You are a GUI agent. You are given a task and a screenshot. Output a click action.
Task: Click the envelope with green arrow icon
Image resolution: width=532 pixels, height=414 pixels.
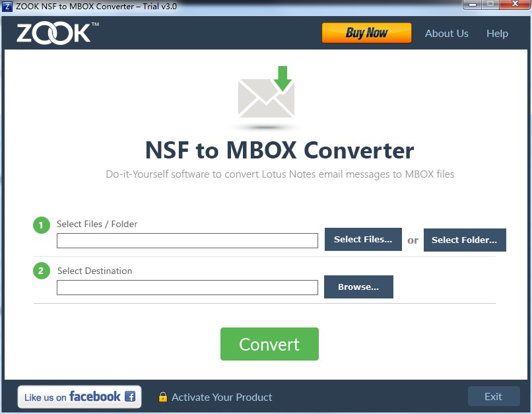pos(267,92)
